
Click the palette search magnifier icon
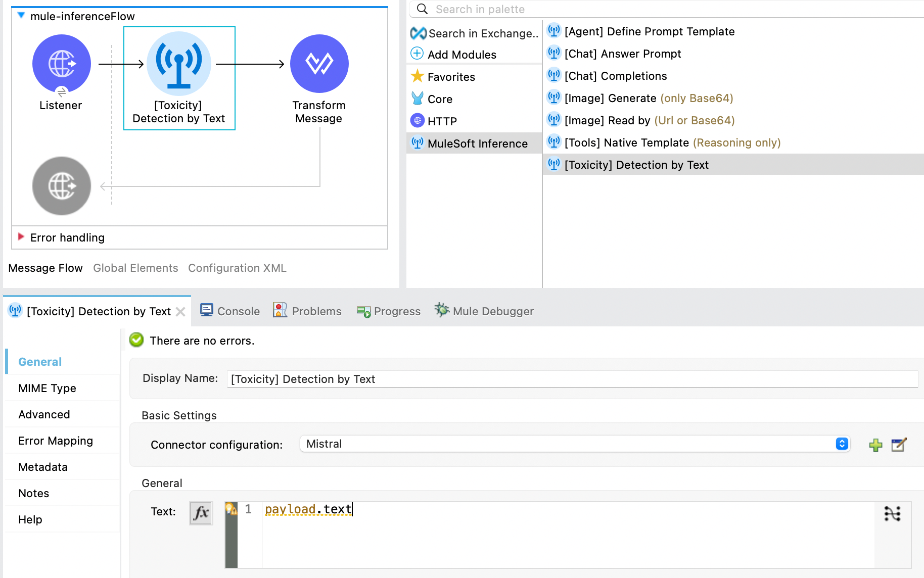point(423,9)
